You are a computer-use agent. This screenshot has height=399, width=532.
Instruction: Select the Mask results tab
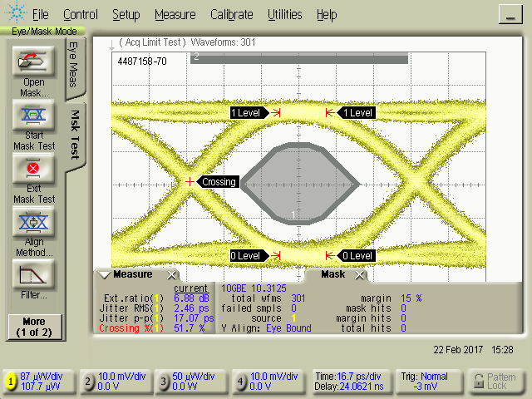[x=332, y=274]
